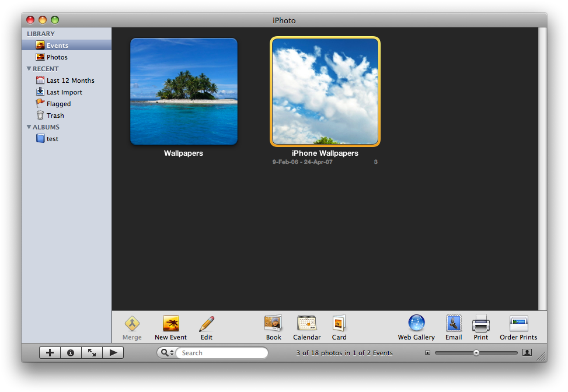
Task: Collapse the RECENT section
Action: 28,68
